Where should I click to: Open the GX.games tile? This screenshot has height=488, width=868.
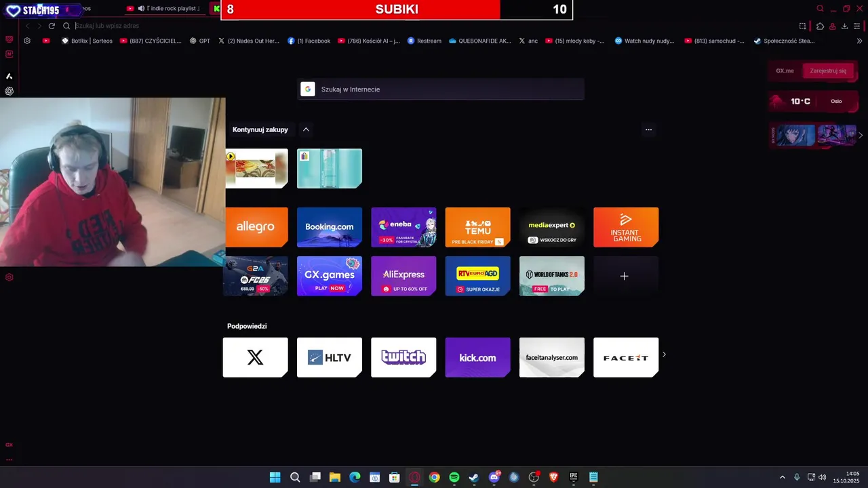coord(330,276)
